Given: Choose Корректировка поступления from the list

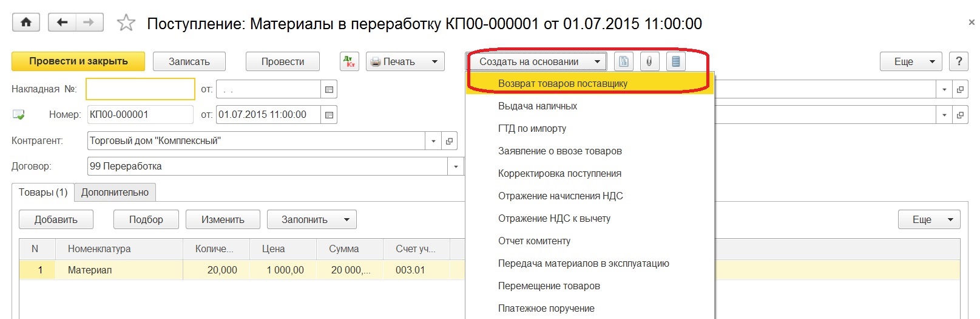Looking at the screenshot, I should click(559, 174).
